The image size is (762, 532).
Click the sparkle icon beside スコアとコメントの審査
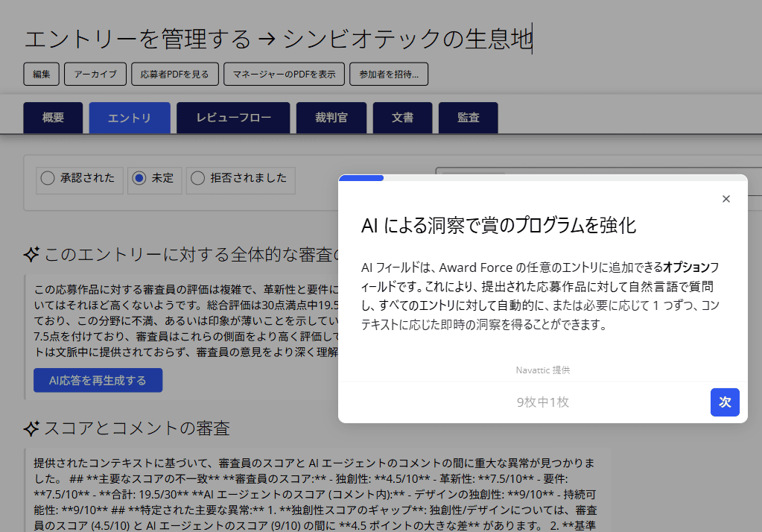31,428
